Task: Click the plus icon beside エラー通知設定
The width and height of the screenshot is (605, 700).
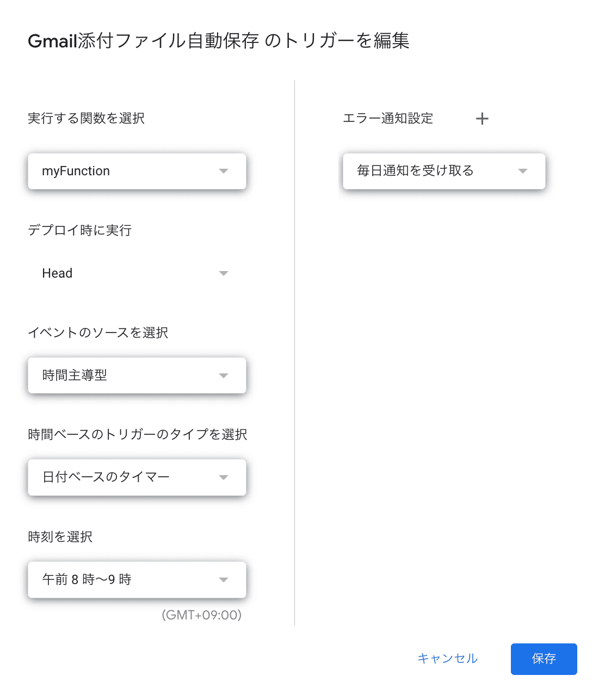Action: point(482,118)
